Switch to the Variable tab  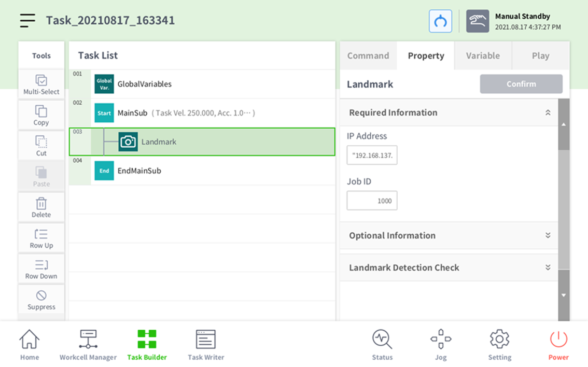click(x=483, y=55)
